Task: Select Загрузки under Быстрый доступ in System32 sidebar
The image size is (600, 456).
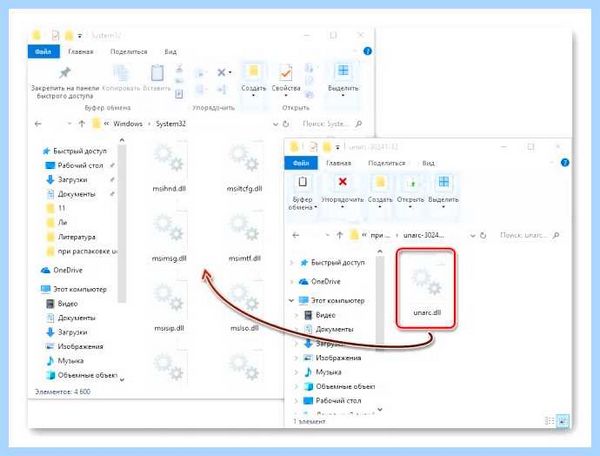Action: pyautogui.click(x=67, y=179)
